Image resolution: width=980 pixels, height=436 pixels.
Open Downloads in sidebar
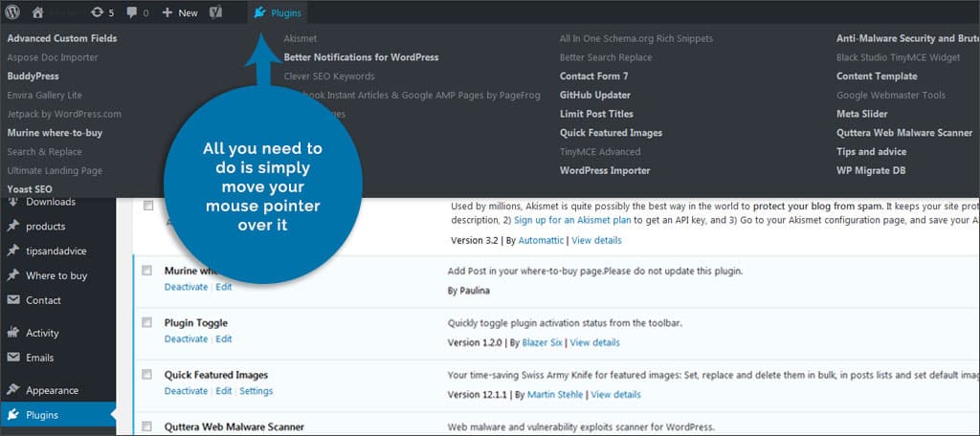point(51,202)
